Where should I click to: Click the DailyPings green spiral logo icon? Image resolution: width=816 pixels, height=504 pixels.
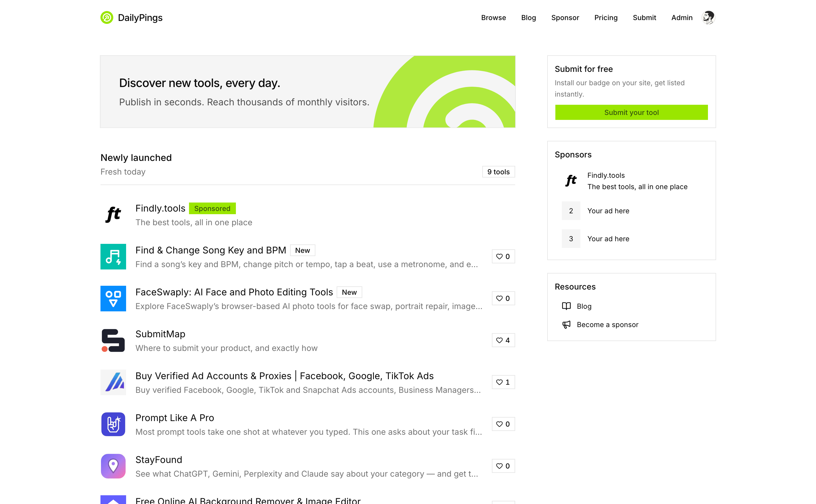[107, 18]
